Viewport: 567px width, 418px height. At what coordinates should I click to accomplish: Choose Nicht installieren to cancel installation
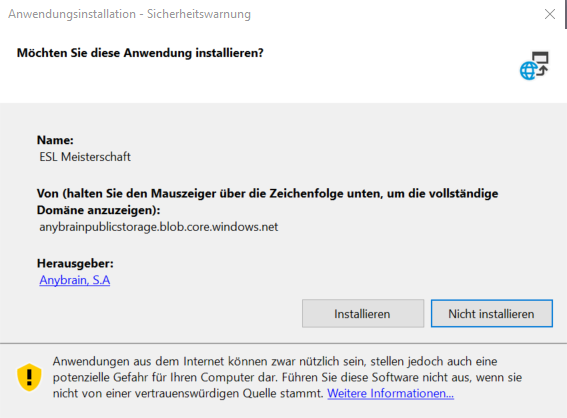(491, 314)
